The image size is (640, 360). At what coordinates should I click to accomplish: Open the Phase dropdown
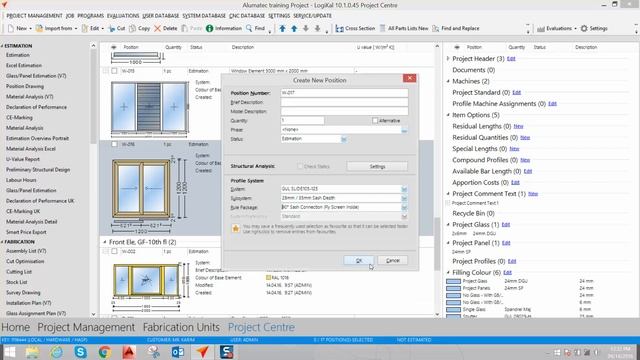pos(404,130)
